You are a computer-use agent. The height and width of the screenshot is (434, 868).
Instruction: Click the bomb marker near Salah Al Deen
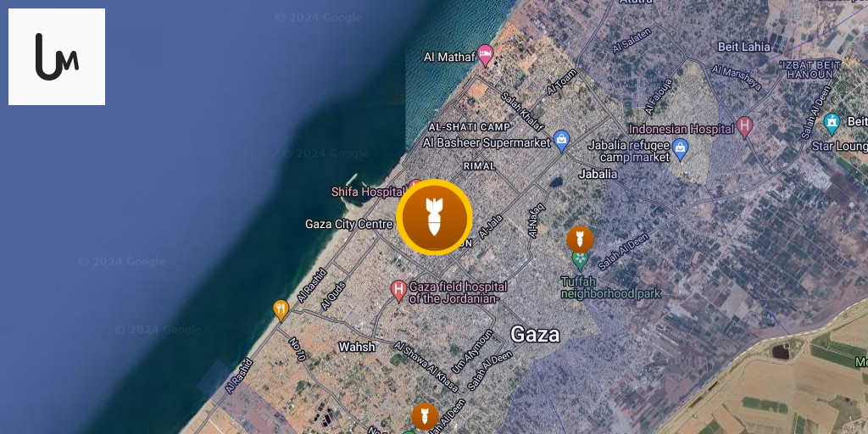tap(425, 416)
